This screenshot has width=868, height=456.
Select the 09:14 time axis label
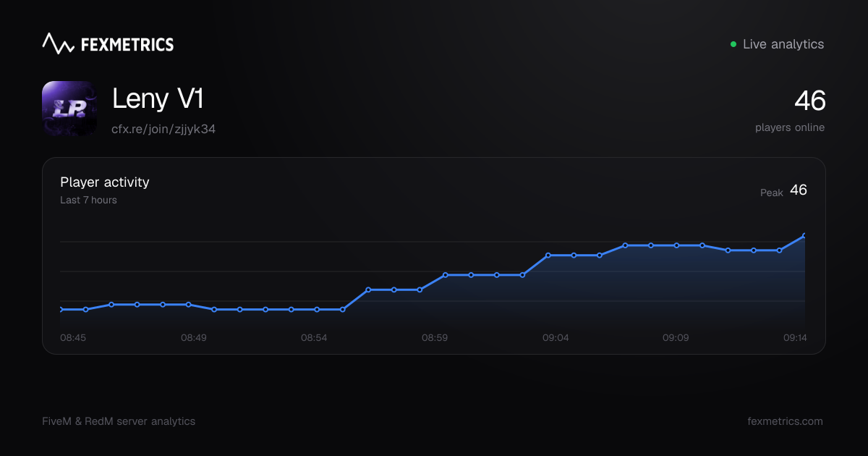pos(796,338)
